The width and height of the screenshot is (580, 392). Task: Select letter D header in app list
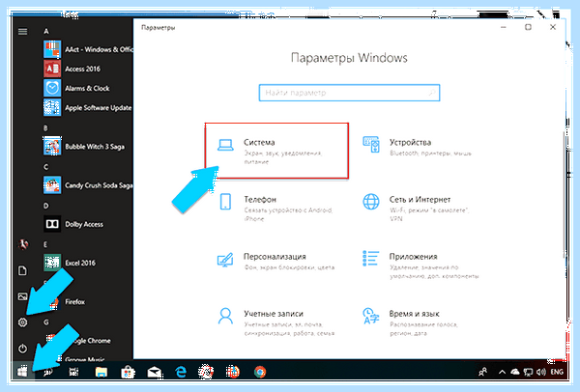point(45,206)
